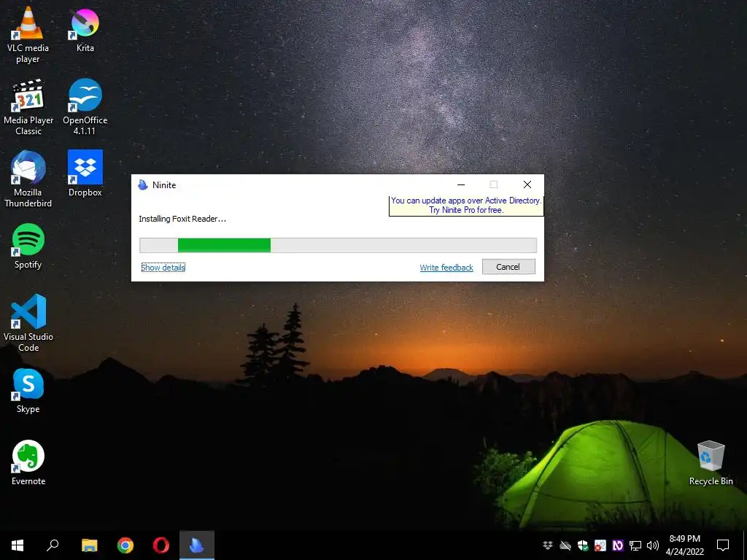The image size is (747, 560).
Task: Click the Installing Foxit Reader status text
Action: pos(182,219)
